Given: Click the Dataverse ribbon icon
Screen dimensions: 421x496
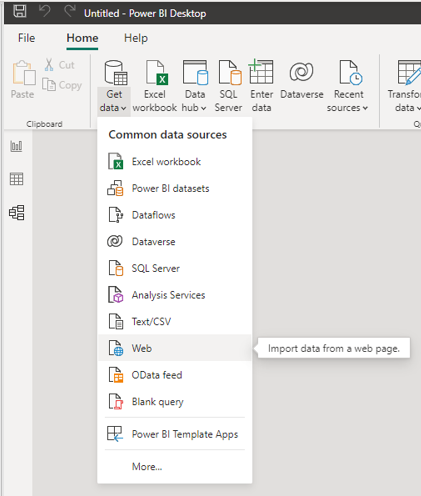Looking at the screenshot, I should [x=301, y=72].
